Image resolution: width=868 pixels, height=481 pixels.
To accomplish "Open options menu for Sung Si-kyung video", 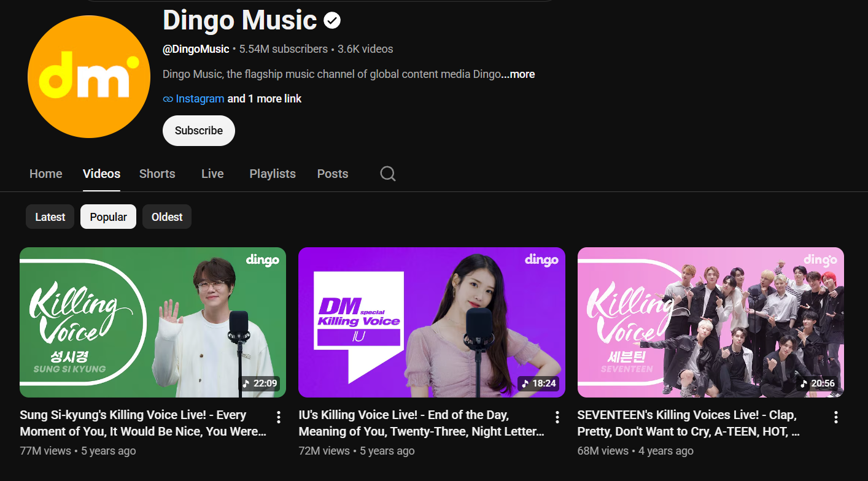I will click(279, 417).
